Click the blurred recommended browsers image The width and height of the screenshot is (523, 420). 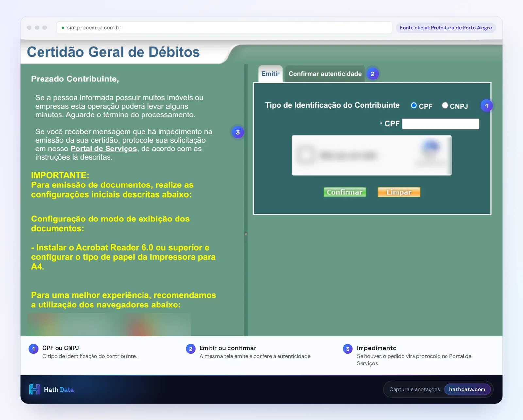(x=109, y=324)
